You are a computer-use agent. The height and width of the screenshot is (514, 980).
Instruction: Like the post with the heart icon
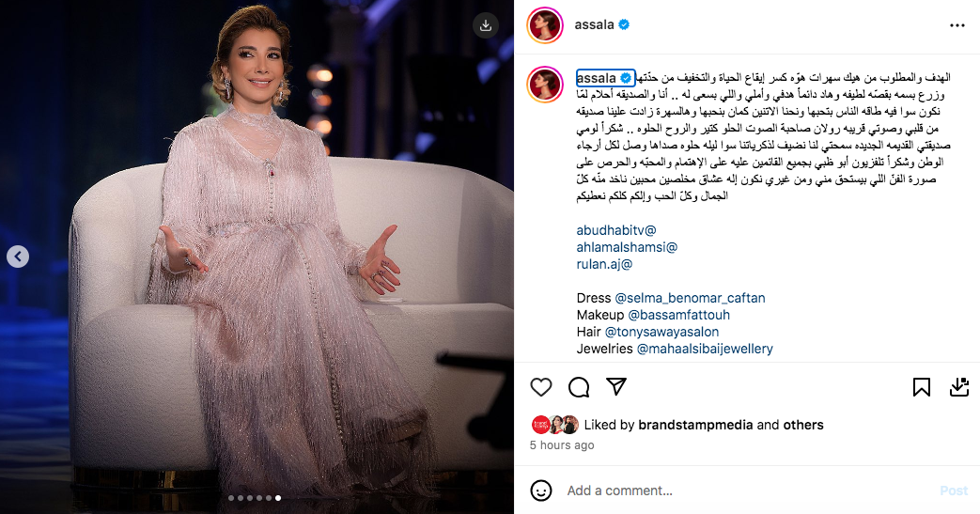pos(540,387)
